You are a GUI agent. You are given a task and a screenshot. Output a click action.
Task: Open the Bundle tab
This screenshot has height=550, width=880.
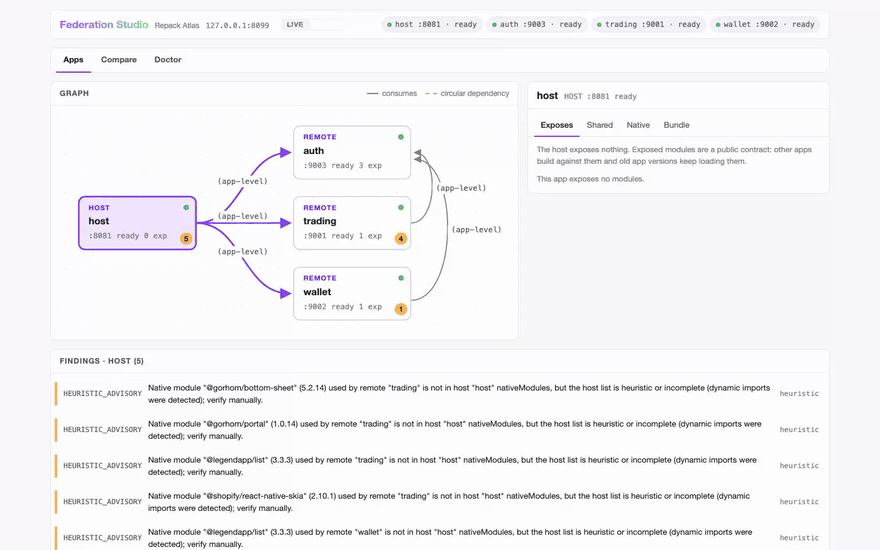(x=676, y=125)
